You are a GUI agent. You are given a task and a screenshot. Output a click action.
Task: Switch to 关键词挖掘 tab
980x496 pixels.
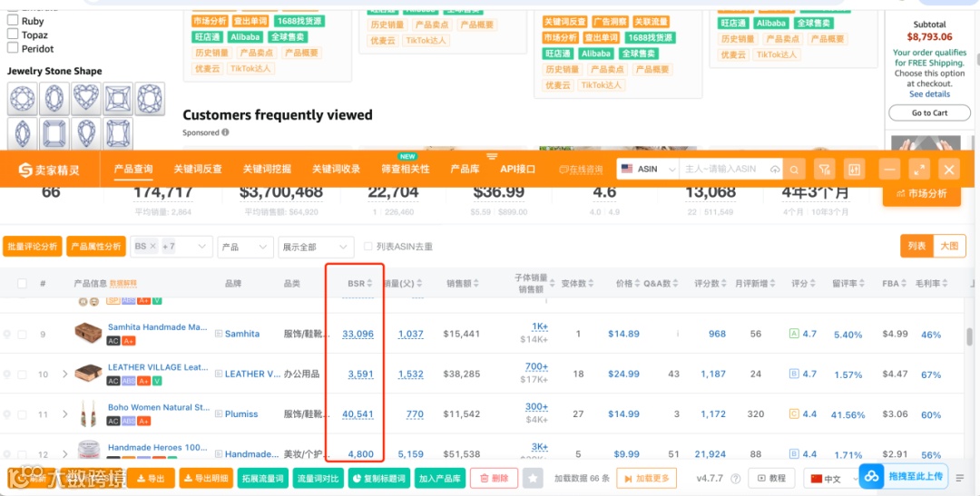(267, 170)
